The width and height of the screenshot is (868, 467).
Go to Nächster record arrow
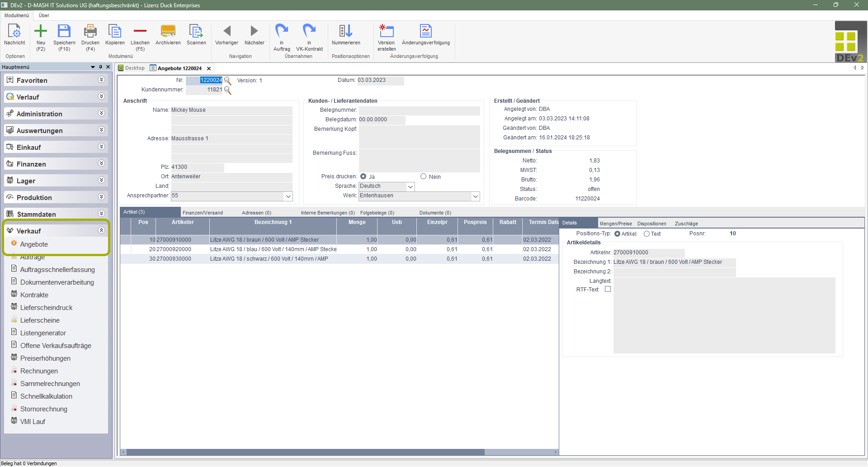point(254,31)
